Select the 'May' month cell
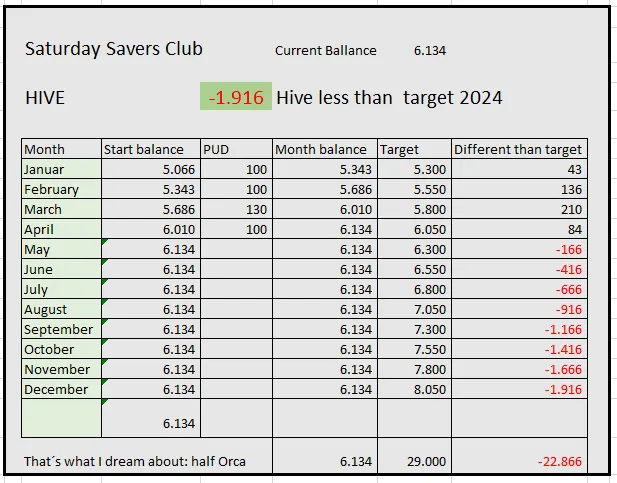Screen dimensions: 617x483 pyautogui.click(x=61, y=249)
